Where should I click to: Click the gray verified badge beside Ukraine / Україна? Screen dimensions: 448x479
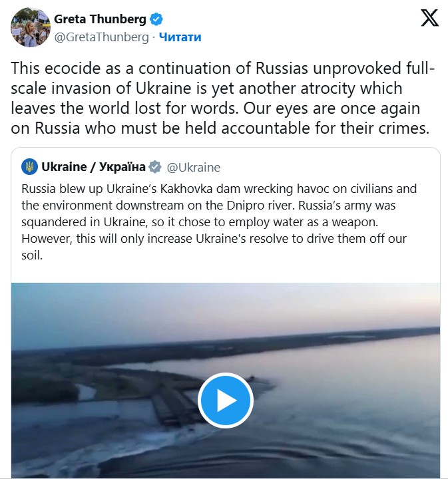155,166
